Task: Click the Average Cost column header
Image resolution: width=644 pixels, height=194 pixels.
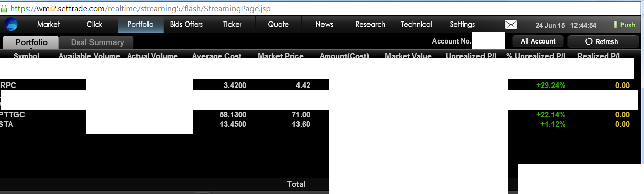Action: click(217, 56)
